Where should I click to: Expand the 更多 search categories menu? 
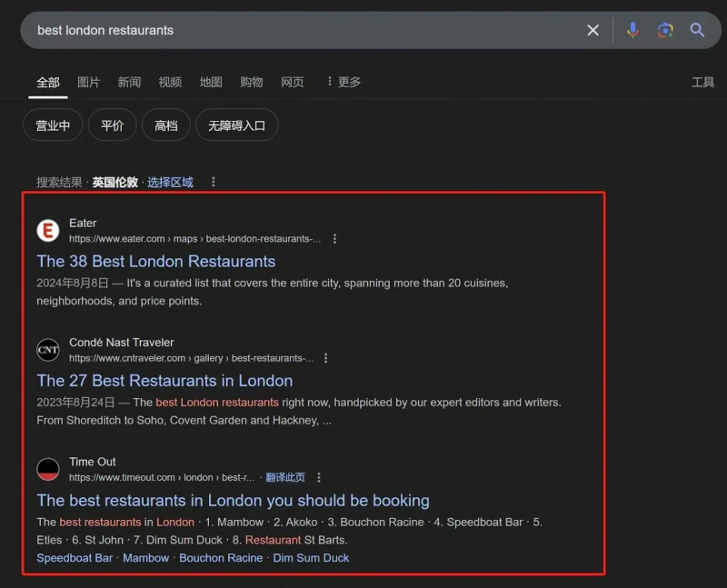click(344, 82)
